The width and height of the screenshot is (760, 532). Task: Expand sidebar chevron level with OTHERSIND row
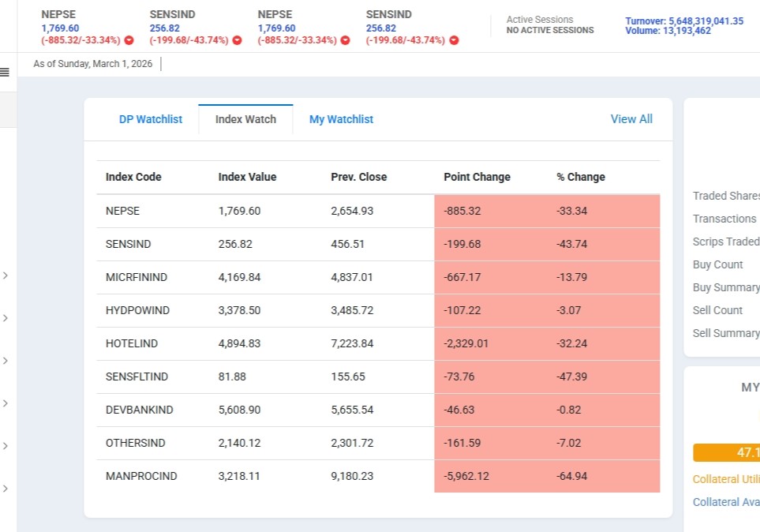point(6,446)
